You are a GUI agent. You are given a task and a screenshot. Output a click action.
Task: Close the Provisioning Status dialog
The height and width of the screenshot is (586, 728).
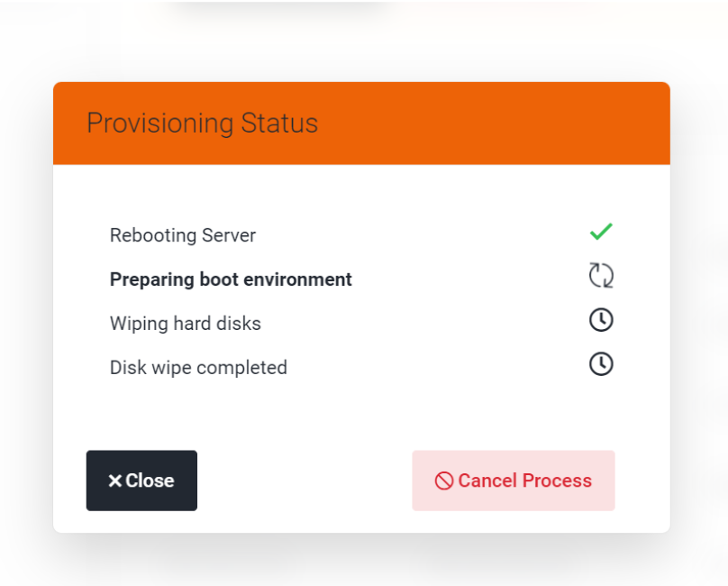[141, 481]
